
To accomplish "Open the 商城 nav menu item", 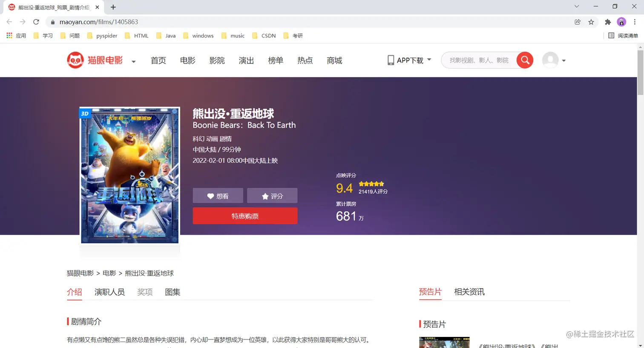I will tap(334, 60).
